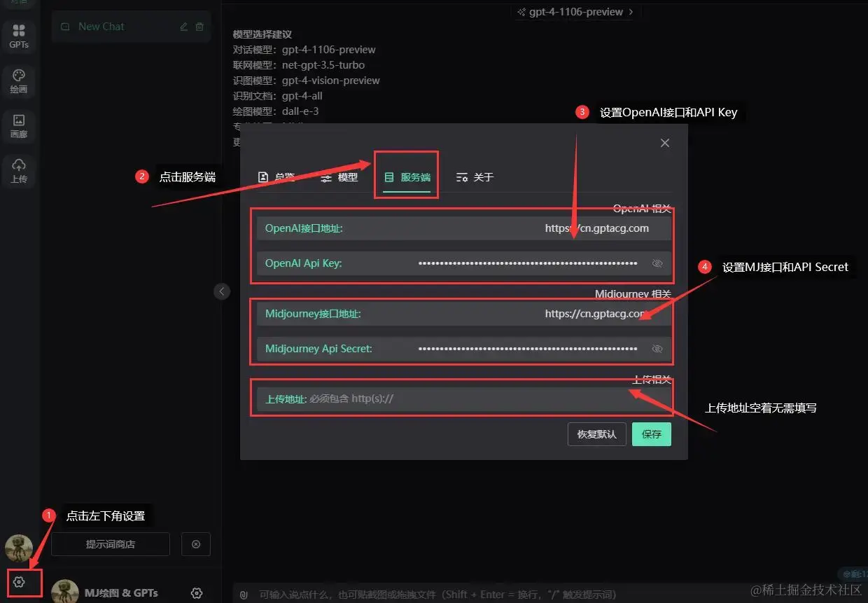Focus the OpenAI接口地址 field
The image size is (868, 603).
pyautogui.click(x=464, y=228)
